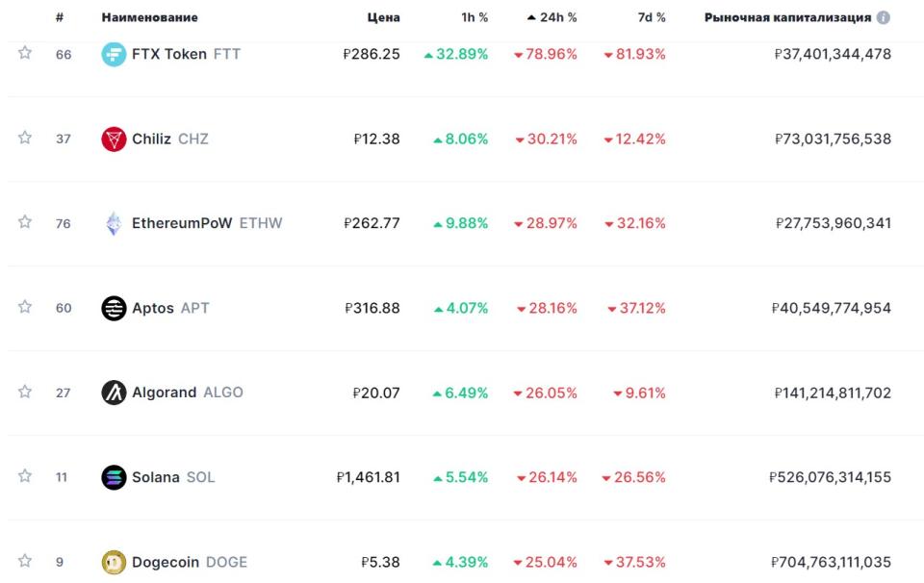This screenshot has height=583, width=924.
Task: Open the Algorand ALGO link
Action: coord(187,393)
